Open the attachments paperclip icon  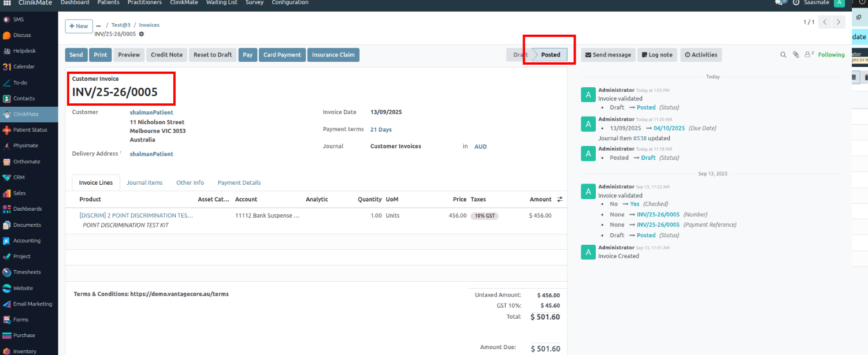click(x=796, y=55)
